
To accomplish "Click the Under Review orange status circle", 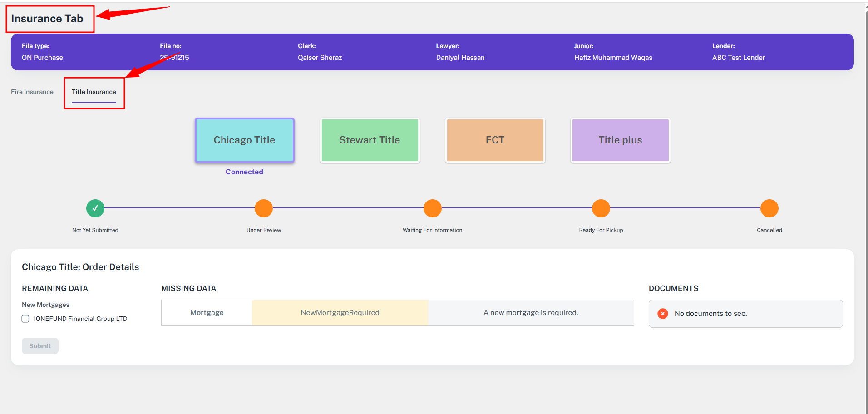I will coord(264,208).
